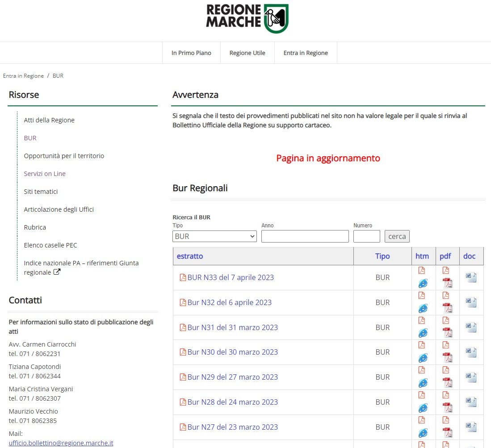Select BUR in the Risorse sidebar
491x448 pixels.
coord(30,138)
